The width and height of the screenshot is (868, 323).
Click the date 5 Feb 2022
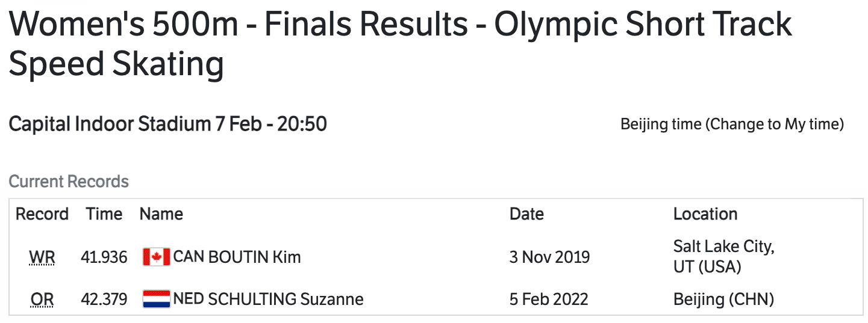coord(549,299)
